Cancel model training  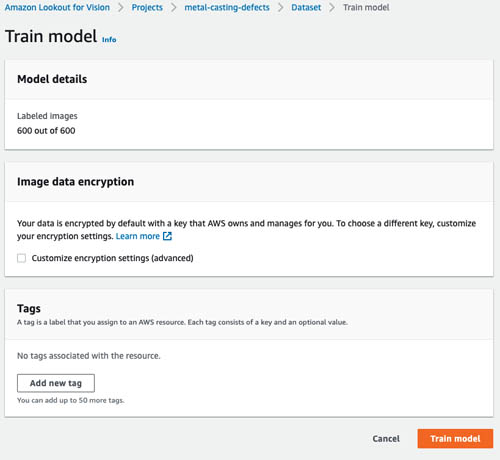pyautogui.click(x=386, y=438)
